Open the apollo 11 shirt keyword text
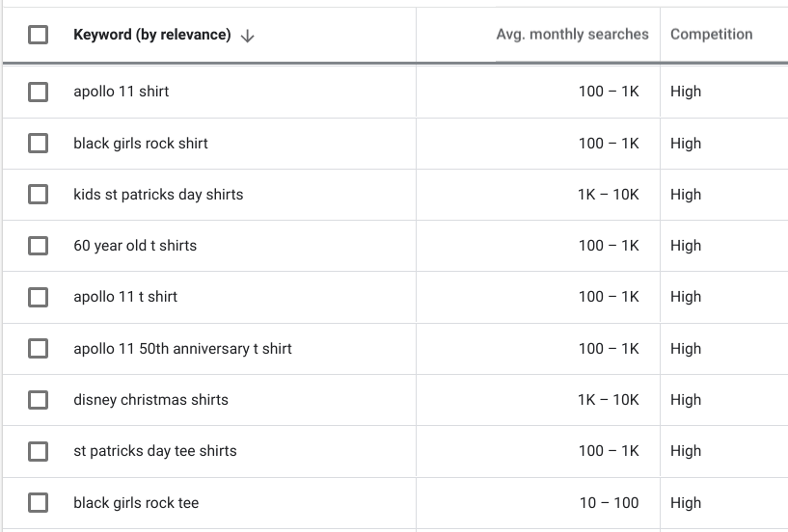 (x=122, y=92)
